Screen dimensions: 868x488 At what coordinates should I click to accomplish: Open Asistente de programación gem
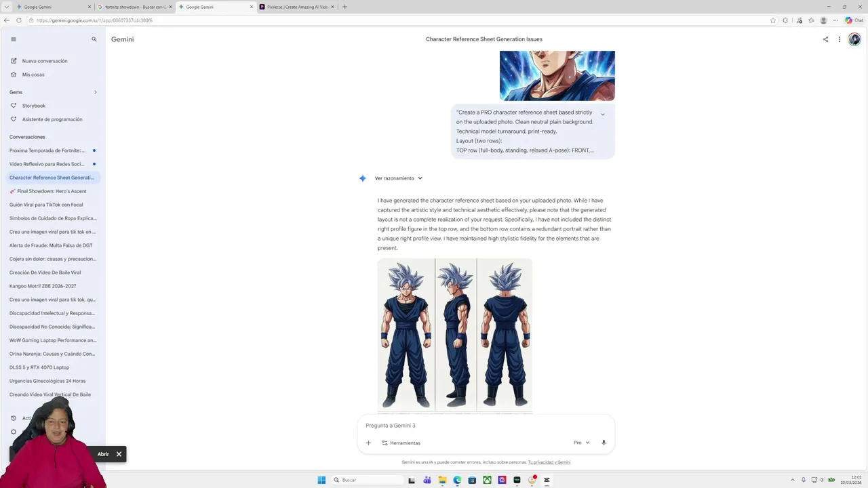tap(52, 119)
